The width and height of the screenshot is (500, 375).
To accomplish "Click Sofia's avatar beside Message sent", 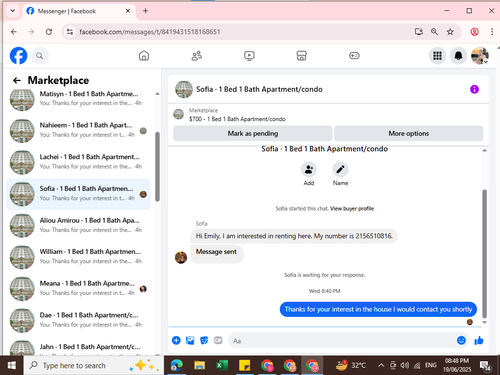I will click(x=181, y=257).
